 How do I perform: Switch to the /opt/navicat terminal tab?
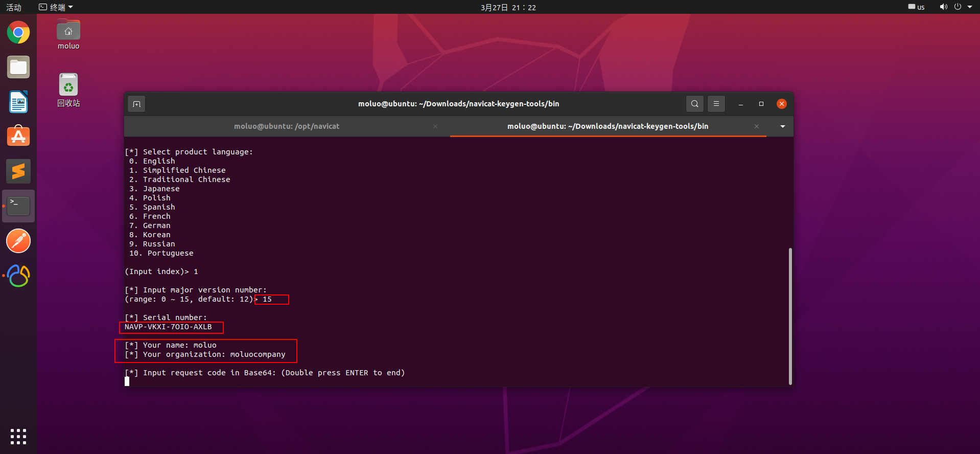(286, 126)
